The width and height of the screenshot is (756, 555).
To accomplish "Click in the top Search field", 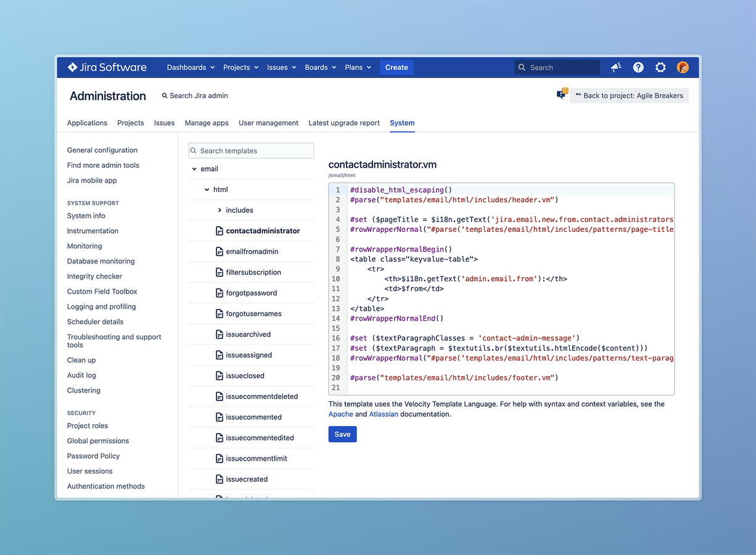I will click(x=557, y=67).
